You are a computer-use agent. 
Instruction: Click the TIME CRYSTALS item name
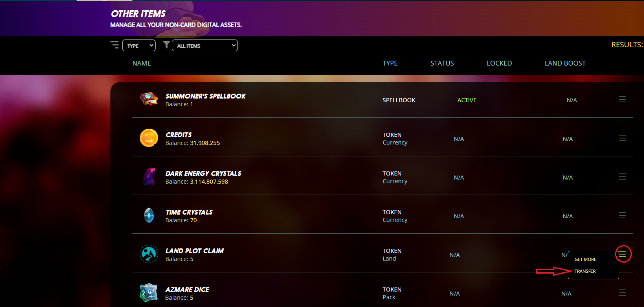[x=189, y=212]
